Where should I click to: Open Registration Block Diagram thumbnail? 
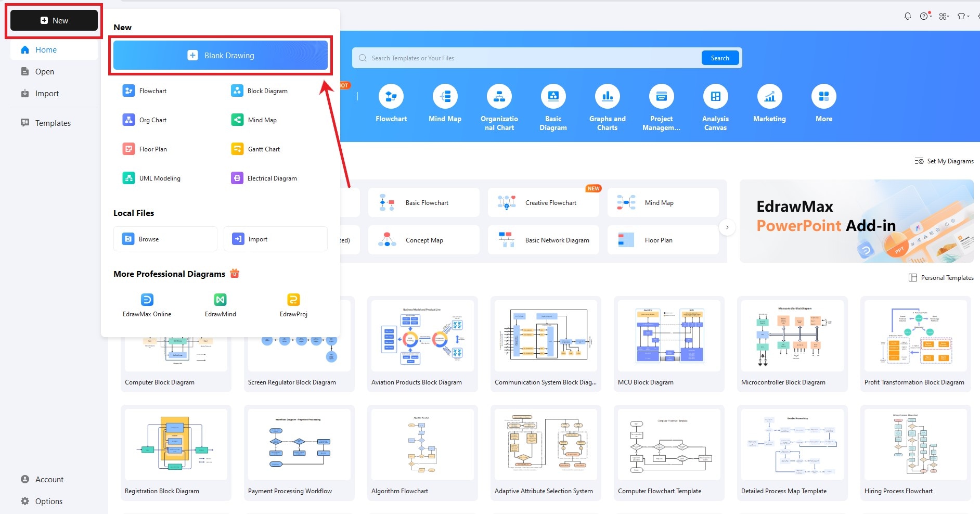pos(176,444)
